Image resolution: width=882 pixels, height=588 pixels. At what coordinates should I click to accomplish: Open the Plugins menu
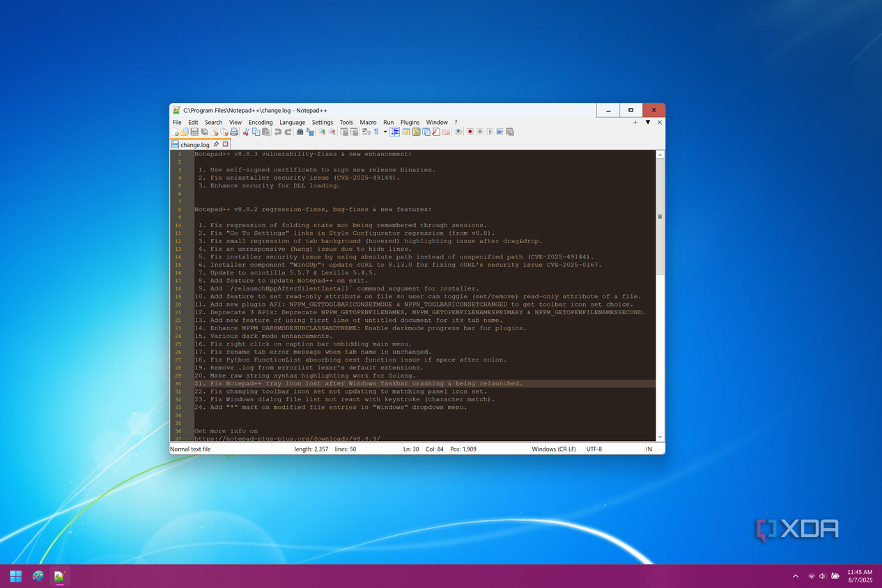pos(410,122)
